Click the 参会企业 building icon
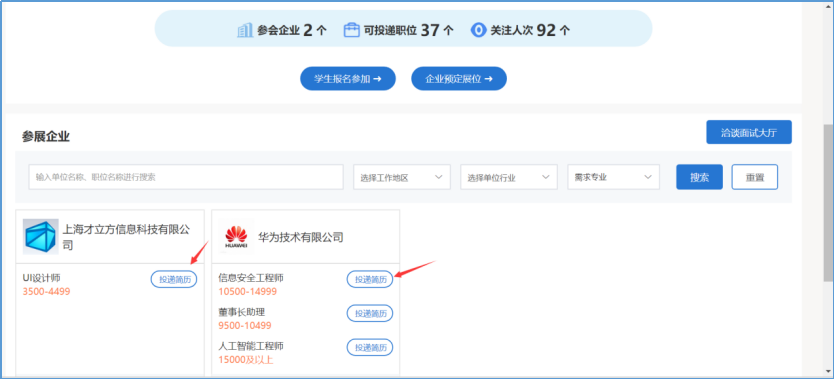The image size is (834, 379). click(245, 31)
